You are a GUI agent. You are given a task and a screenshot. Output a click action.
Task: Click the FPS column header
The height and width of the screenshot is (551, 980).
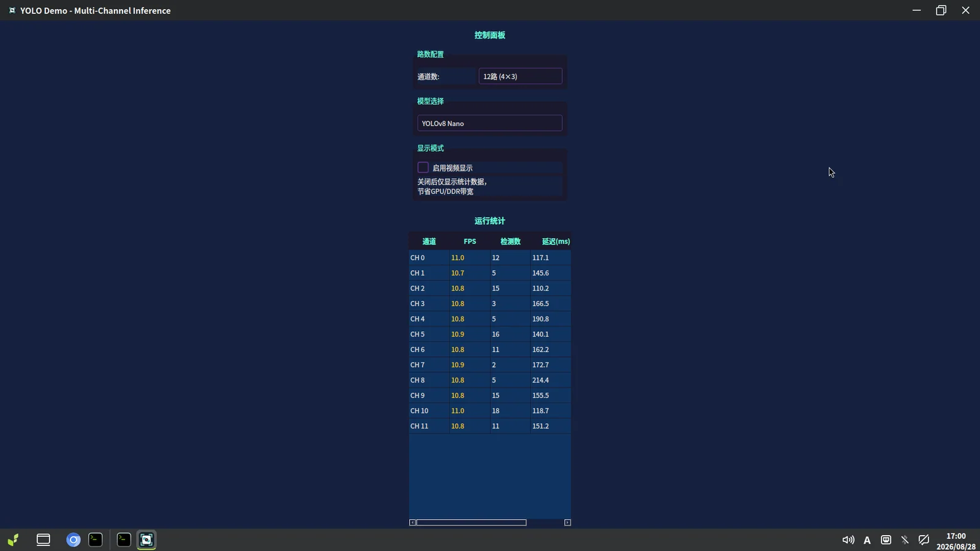pos(470,241)
